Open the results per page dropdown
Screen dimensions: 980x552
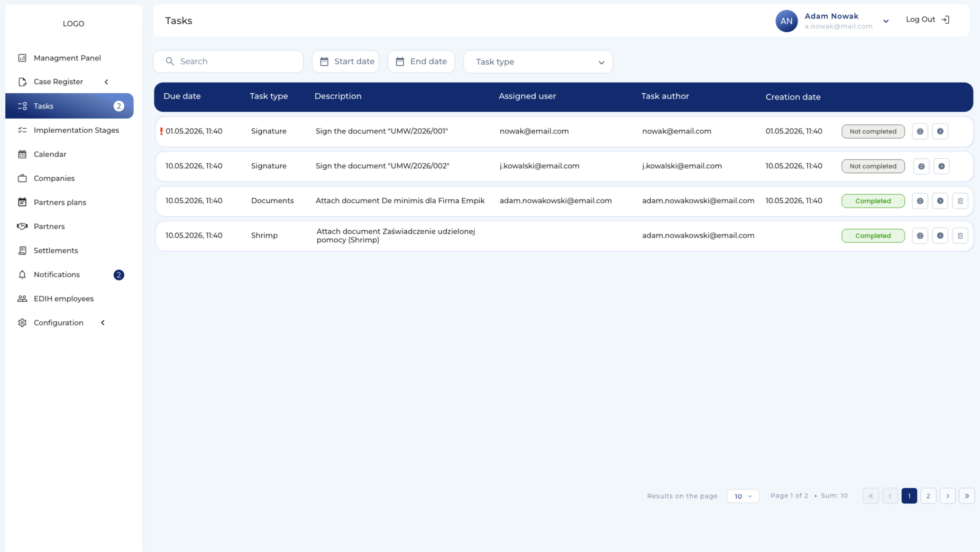pyautogui.click(x=743, y=496)
